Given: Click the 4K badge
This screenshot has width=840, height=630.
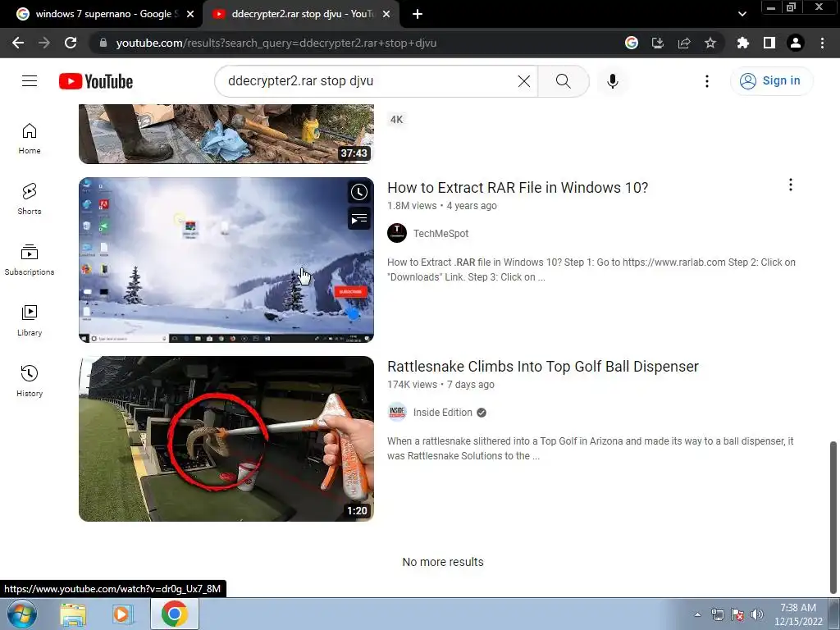Looking at the screenshot, I should 396,120.
